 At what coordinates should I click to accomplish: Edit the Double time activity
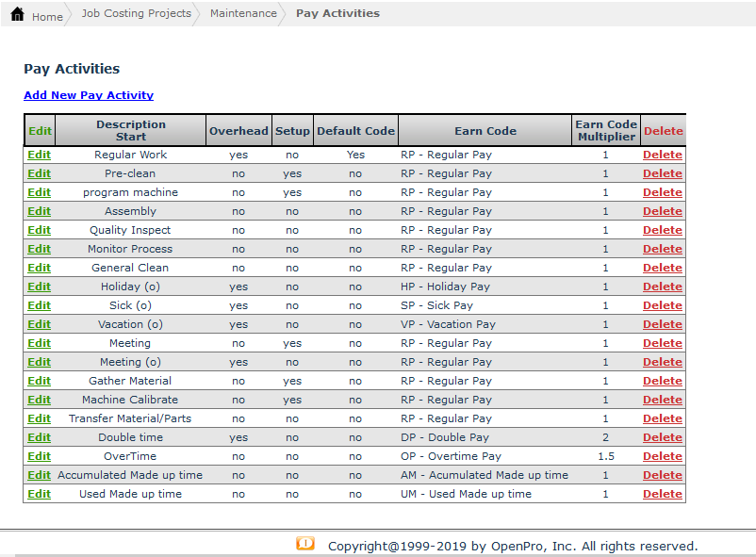pos(39,437)
